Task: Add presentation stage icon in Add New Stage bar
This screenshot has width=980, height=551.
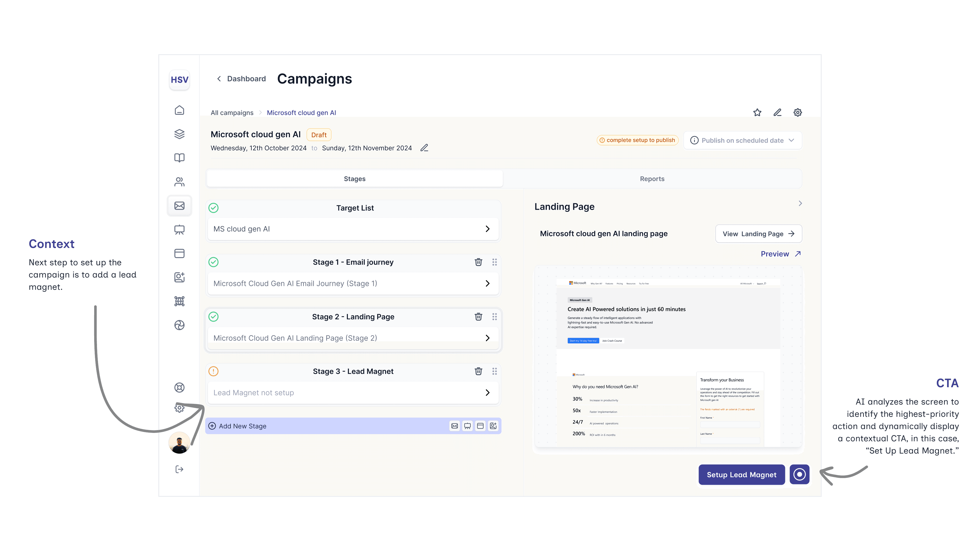Action: point(467,426)
